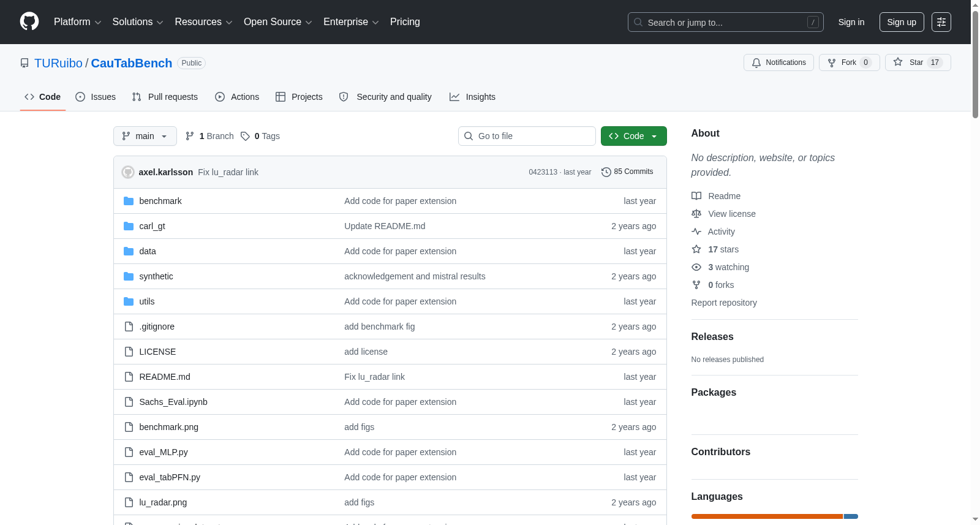Switch to the Projects tab
This screenshot has height=525, width=980.
[x=299, y=97]
